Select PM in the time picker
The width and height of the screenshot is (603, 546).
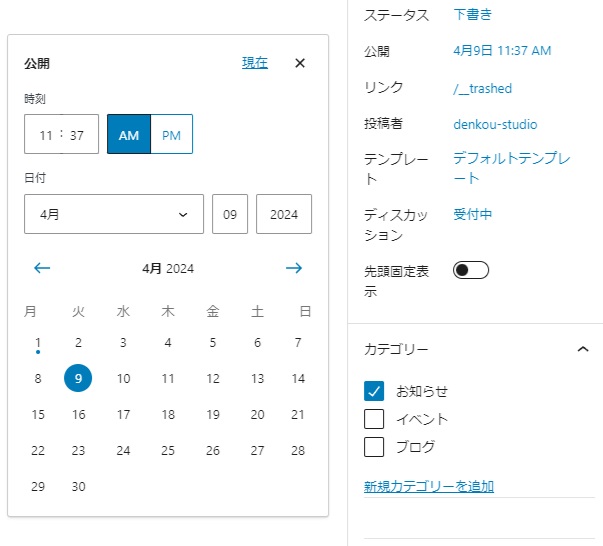171,135
